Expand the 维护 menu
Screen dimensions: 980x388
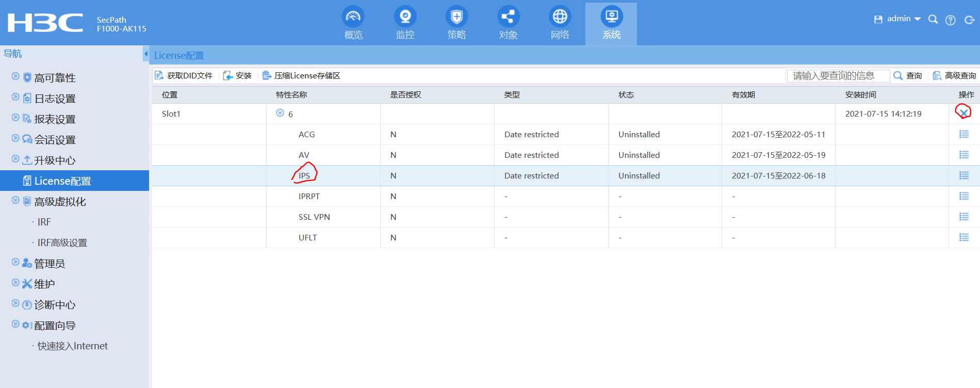(15, 283)
